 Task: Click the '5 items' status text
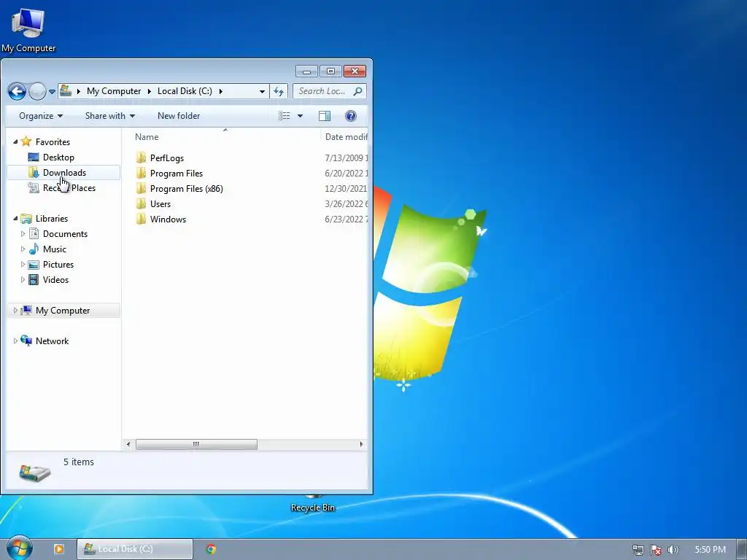[79, 462]
